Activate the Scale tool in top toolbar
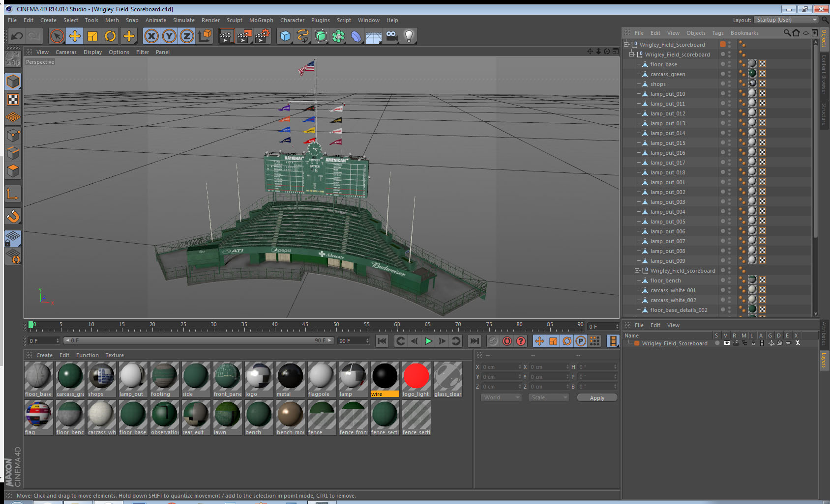 click(x=92, y=36)
